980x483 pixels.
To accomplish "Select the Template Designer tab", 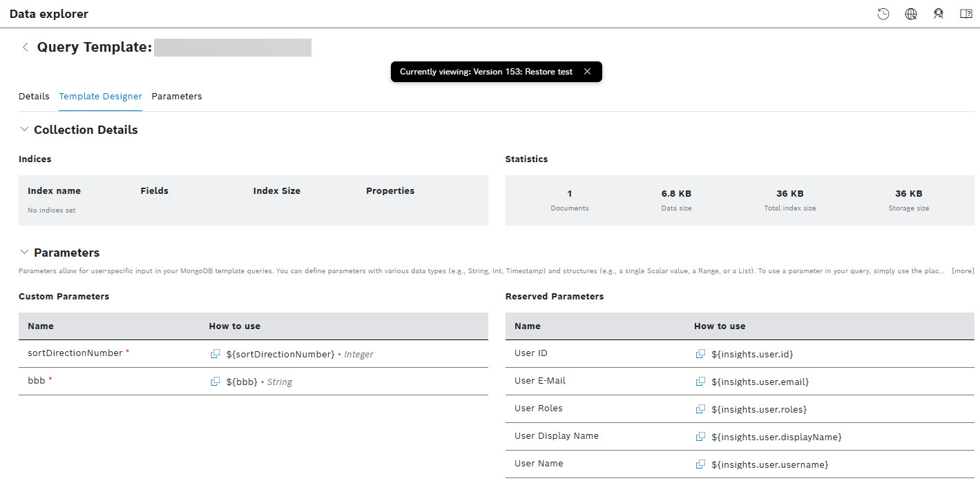I will click(101, 97).
